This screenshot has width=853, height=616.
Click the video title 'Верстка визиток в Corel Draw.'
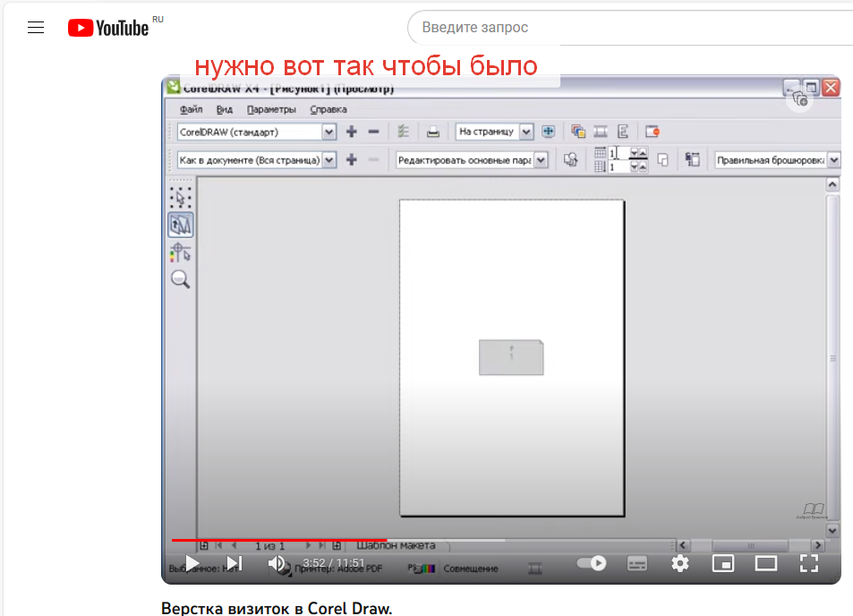[277, 608]
